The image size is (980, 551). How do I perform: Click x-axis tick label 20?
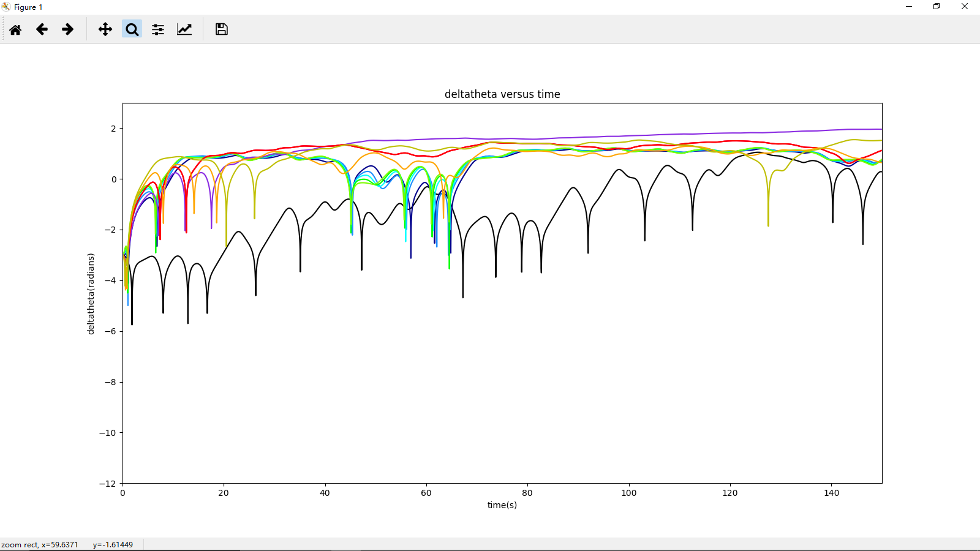pos(224,493)
